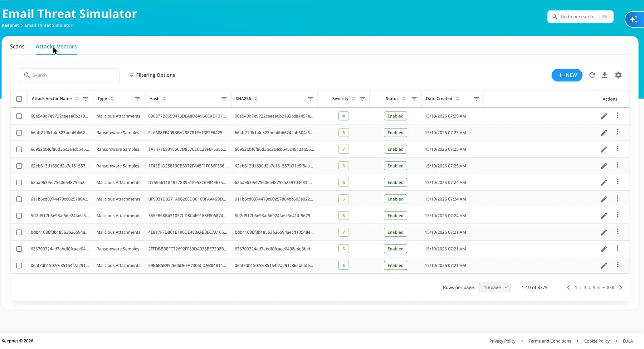Open more actions for 611b5cd0374479c60257804 row
Image resolution: width=644 pixels, height=349 pixels.
pyautogui.click(x=618, y=199)
